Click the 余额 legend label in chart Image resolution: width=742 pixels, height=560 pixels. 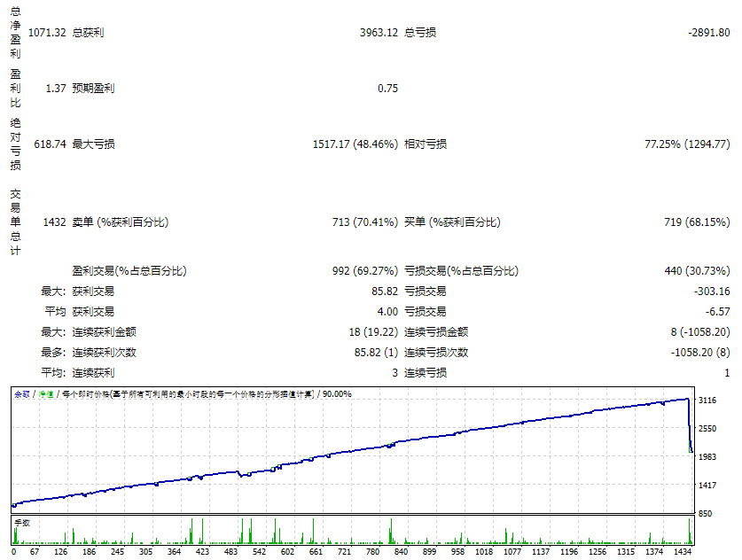tap(22, 394)
